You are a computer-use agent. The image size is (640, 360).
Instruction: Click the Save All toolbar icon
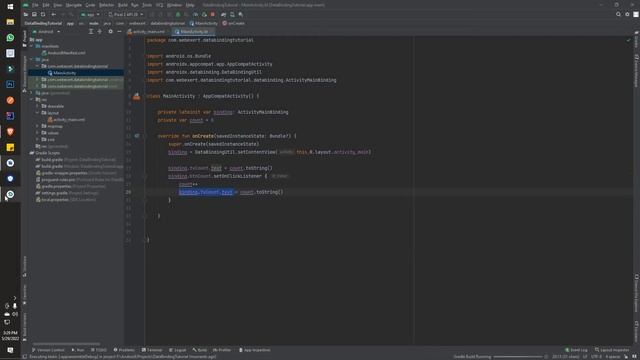click(34, 14)
